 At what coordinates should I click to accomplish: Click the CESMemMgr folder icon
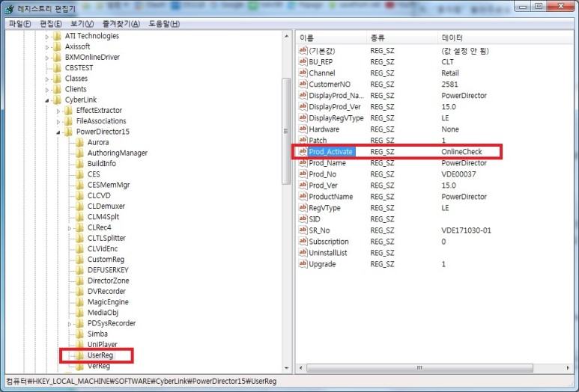(x=79, y=185)
